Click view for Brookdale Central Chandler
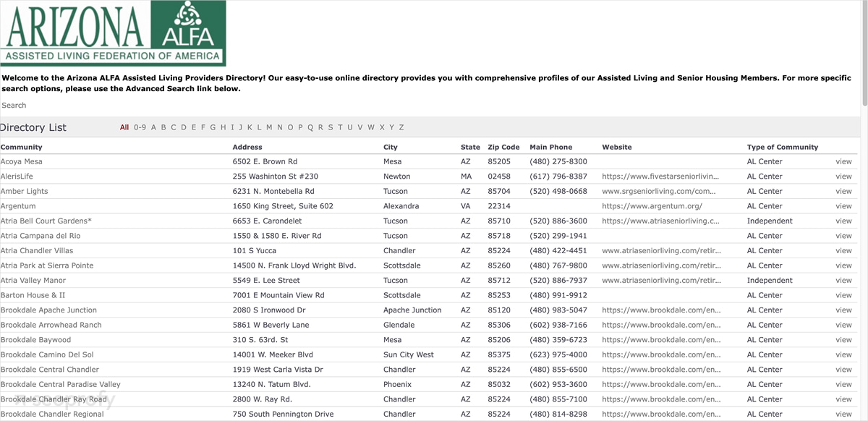 click(x=843, y=369)
